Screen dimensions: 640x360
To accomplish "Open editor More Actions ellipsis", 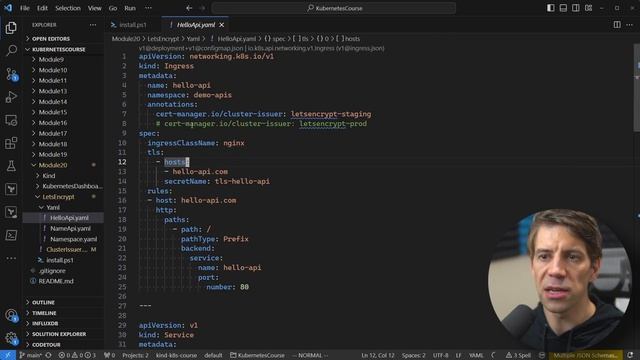I will (629, 25).
